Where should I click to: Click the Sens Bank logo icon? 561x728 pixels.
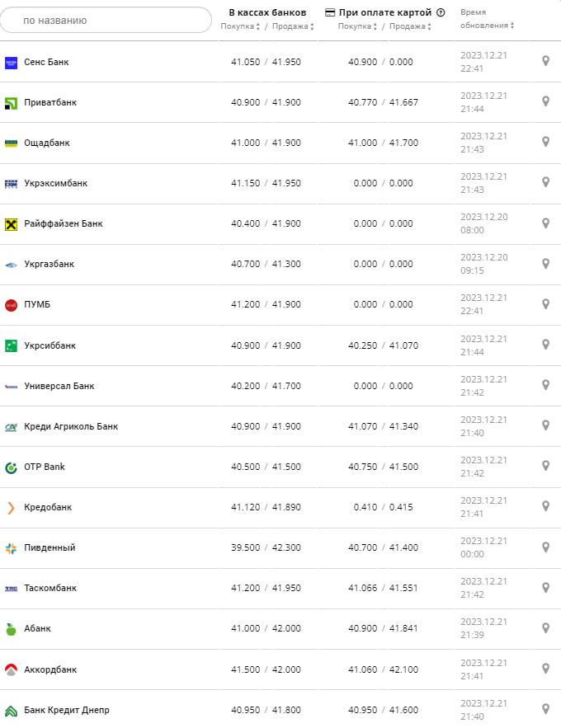click(x=11, y=63)
